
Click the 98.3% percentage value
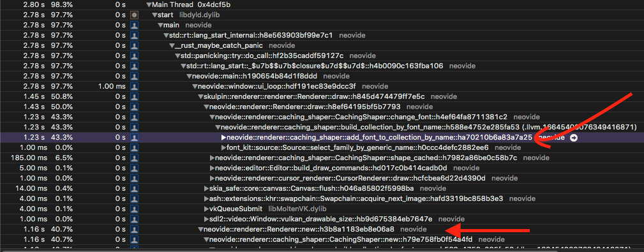click(x=63, y=5)
